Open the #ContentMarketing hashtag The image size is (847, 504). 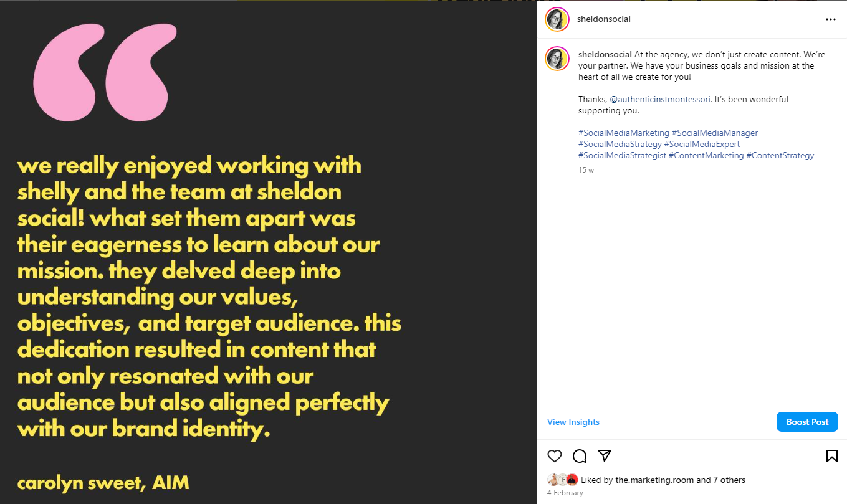(706, 155)
